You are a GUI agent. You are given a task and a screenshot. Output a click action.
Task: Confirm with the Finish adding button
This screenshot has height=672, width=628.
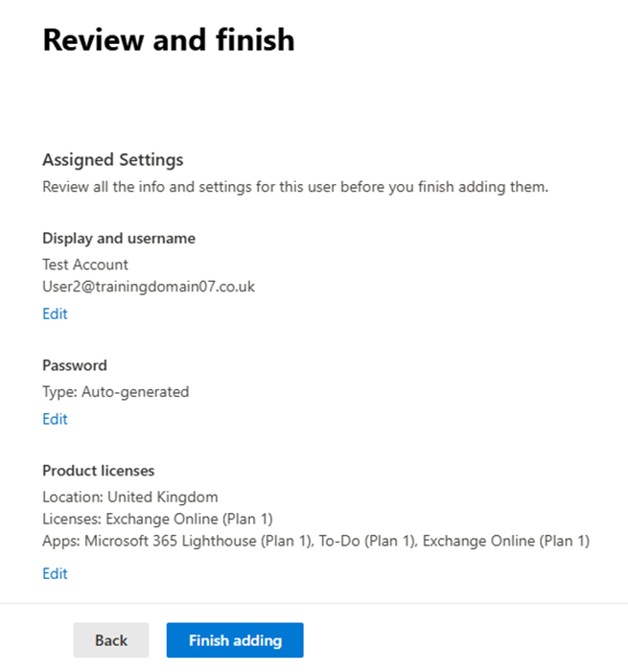(235, 640)
